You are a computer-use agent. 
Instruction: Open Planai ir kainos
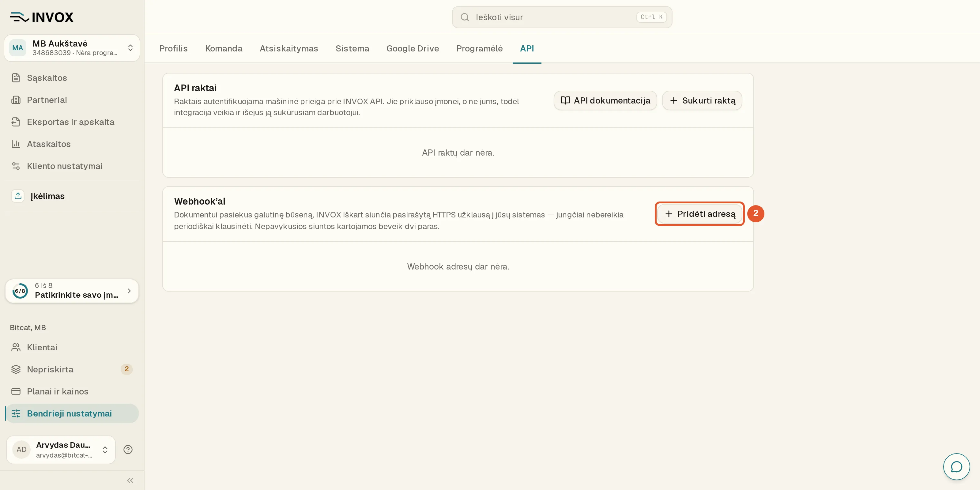click(72, 391)
